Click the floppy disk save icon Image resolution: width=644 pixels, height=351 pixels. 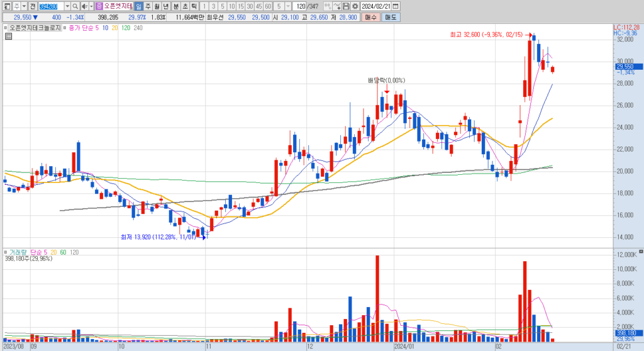[x=346, y=6]
